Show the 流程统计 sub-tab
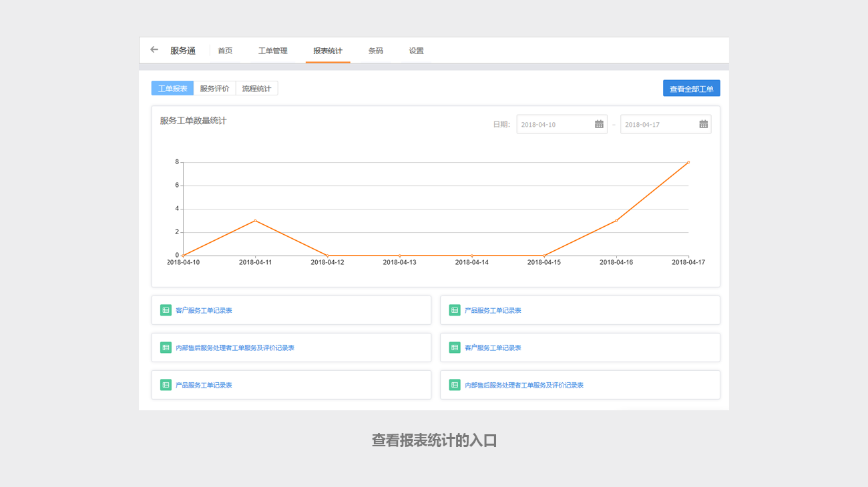The width and height of the screenshot is (868, 487). pyautogui.click(x=256, y=89)
